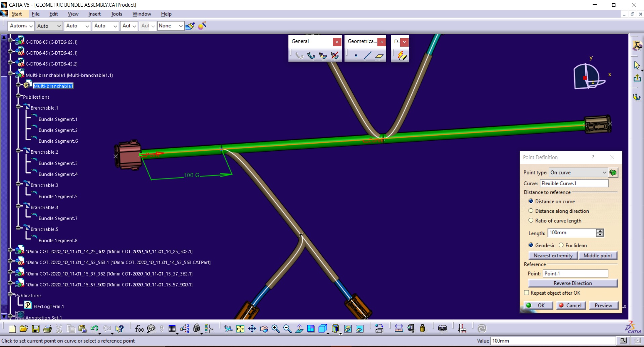
Task: Select the Distance along direction option
Action: pyautogui.click(x=531, y=211)
